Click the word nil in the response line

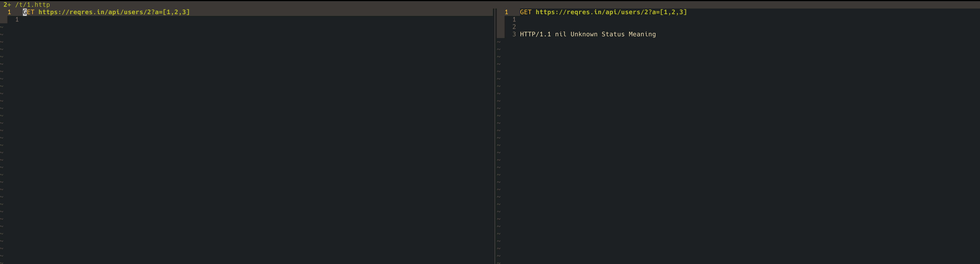coord(560,34)
